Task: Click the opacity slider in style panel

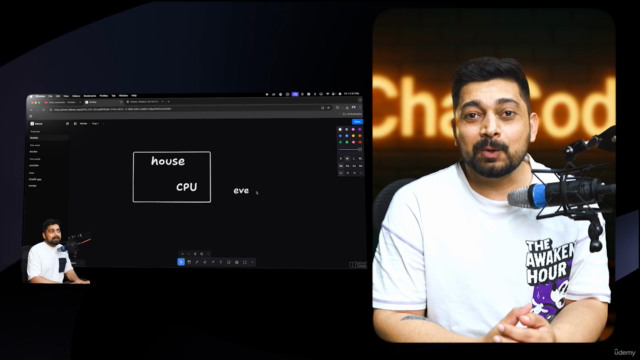Action: 350,149
